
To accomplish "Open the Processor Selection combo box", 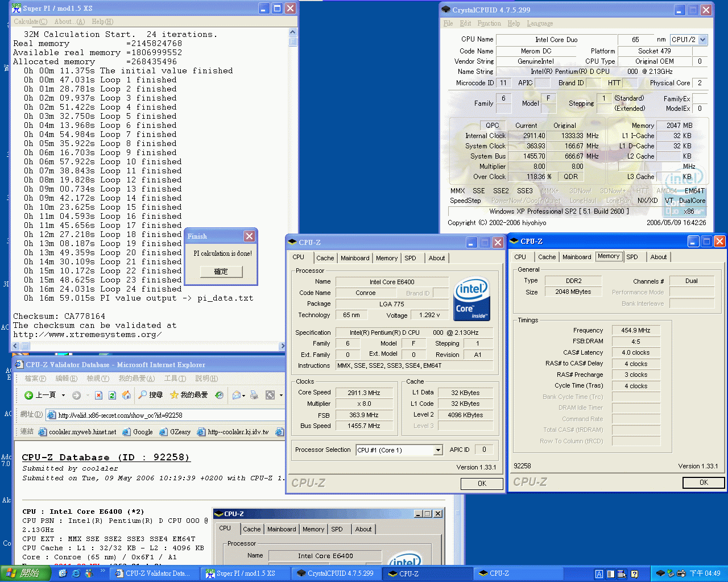I will click(x=438, y=450).
